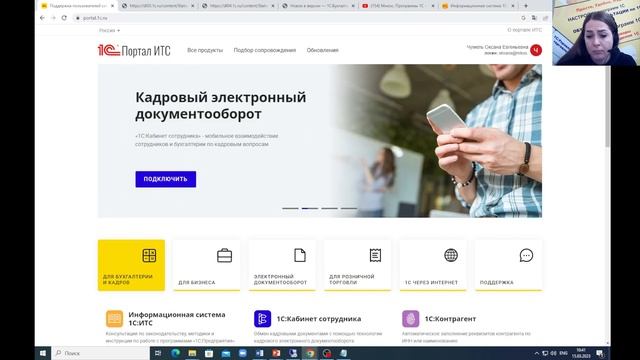Reload the page with refresh icon
The width and height of the screenshot is (640, 360).
[x=64, y=18]
